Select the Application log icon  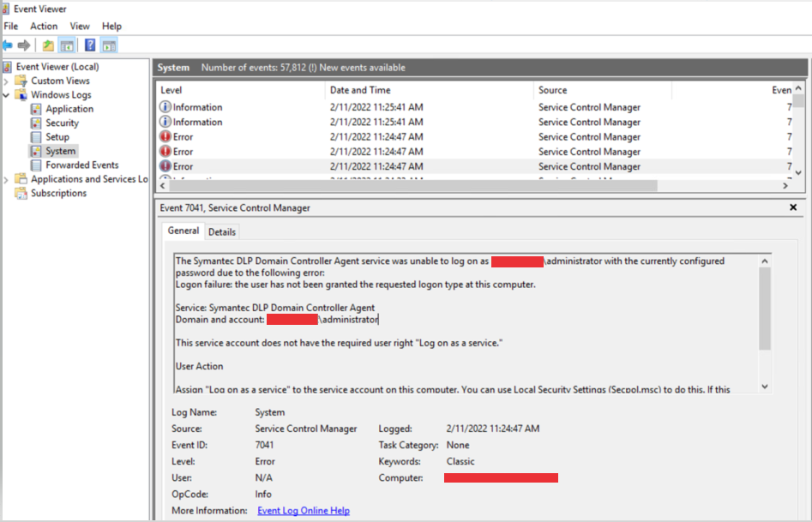point(36,109)
